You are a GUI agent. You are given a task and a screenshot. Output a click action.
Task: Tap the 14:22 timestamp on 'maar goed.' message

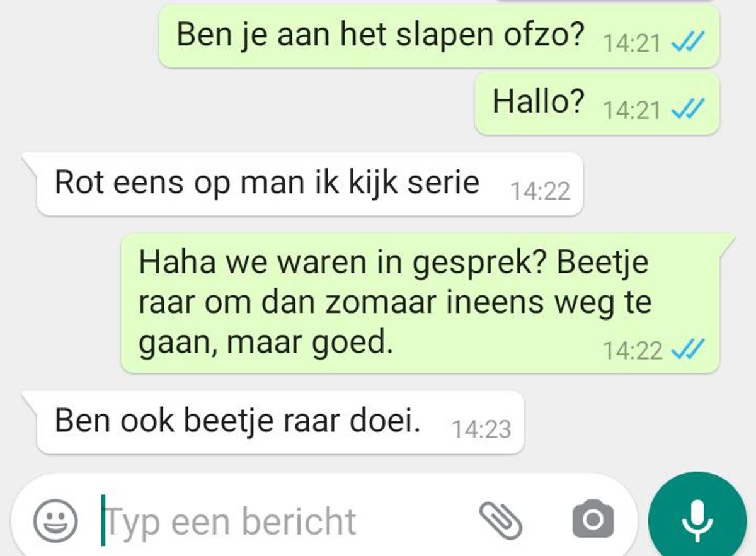pos(632,349)
